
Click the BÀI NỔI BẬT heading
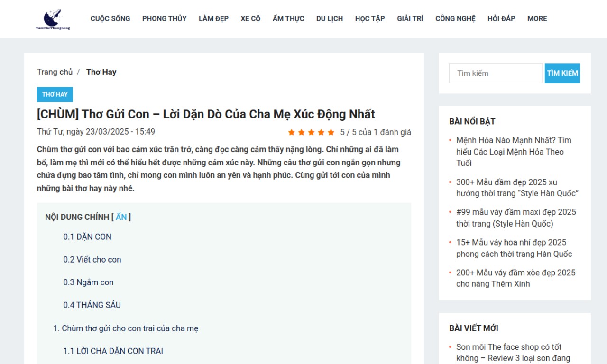click(x=472, y=122)
